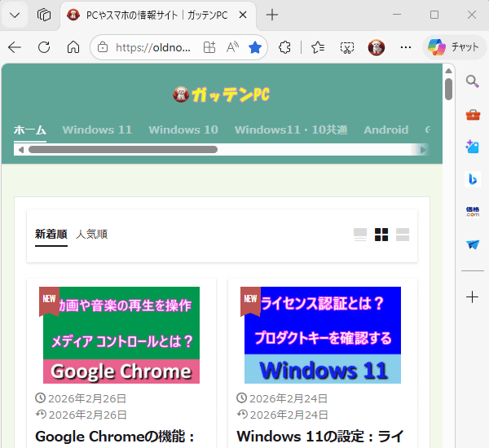Go to the browser home page
The height and width of the screenshot is (448, 489).
tap(73, 47)
